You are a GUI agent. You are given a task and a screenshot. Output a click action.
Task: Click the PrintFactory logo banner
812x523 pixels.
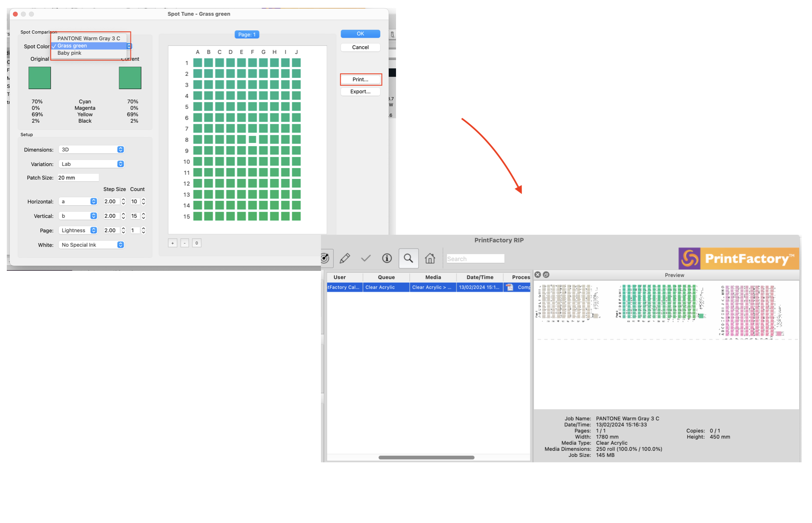click(739, 258)
